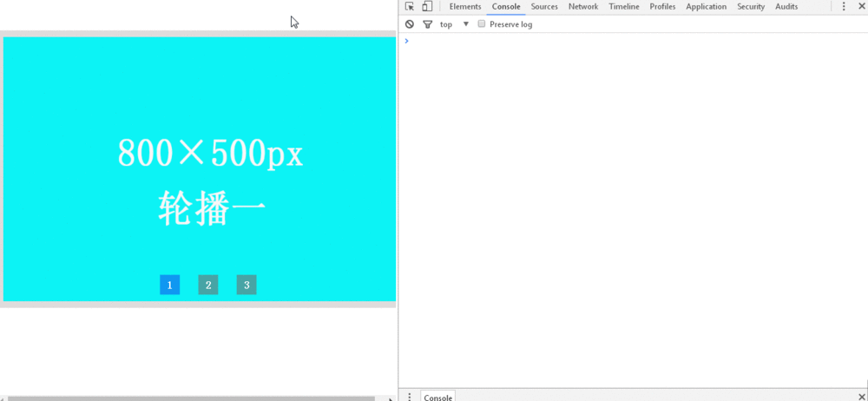Switch to the Security tab
868x401 pixels.
tap(751, 7)
